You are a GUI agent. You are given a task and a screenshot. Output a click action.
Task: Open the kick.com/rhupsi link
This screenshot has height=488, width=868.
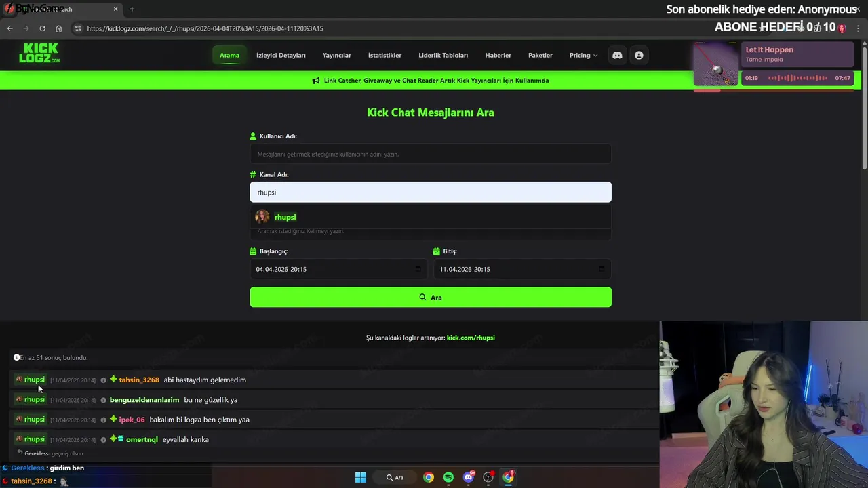point(471,338)
